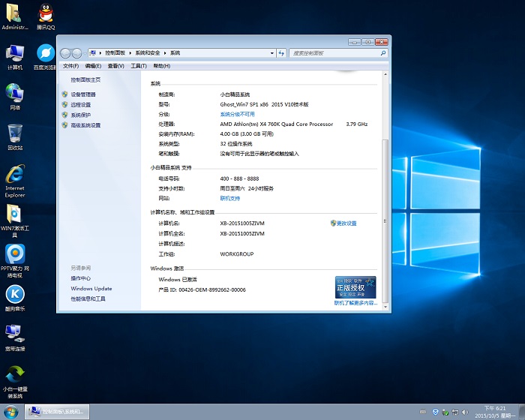Open 设备管理器 Device Manager link
Viewport: 525px width, 420px height.
(x=83, y=94)
